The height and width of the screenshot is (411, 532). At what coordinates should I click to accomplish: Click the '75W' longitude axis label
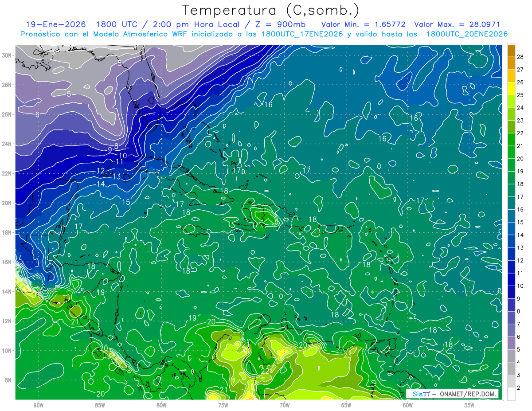click(x=223, y=405)
